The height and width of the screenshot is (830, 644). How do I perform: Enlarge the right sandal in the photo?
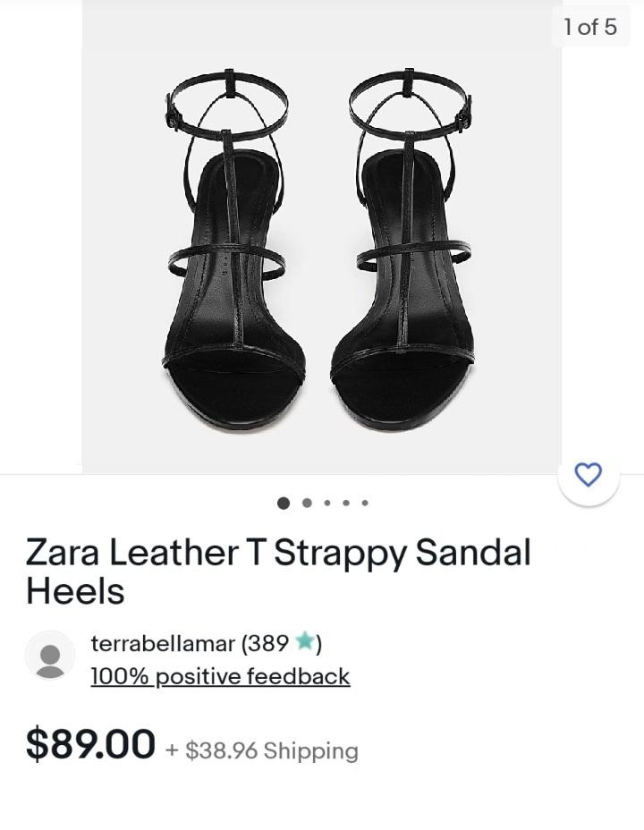[405, 249]
